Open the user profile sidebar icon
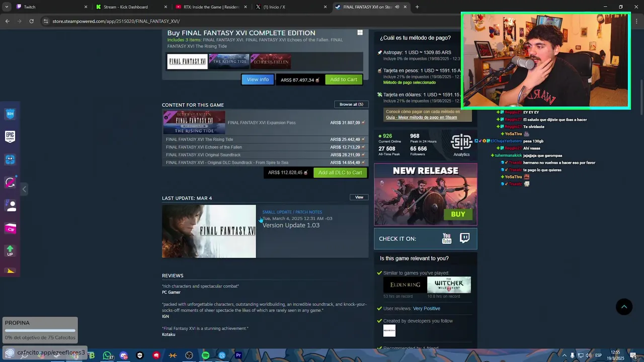Screen dimensions: 644x362 10,206
